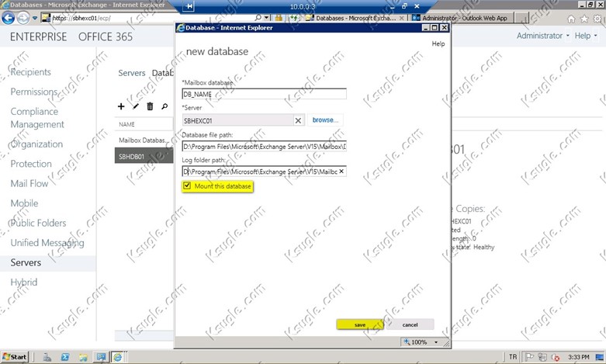
Task: Switch to the Servers sub-tab
Action: [x=132, y=73]
